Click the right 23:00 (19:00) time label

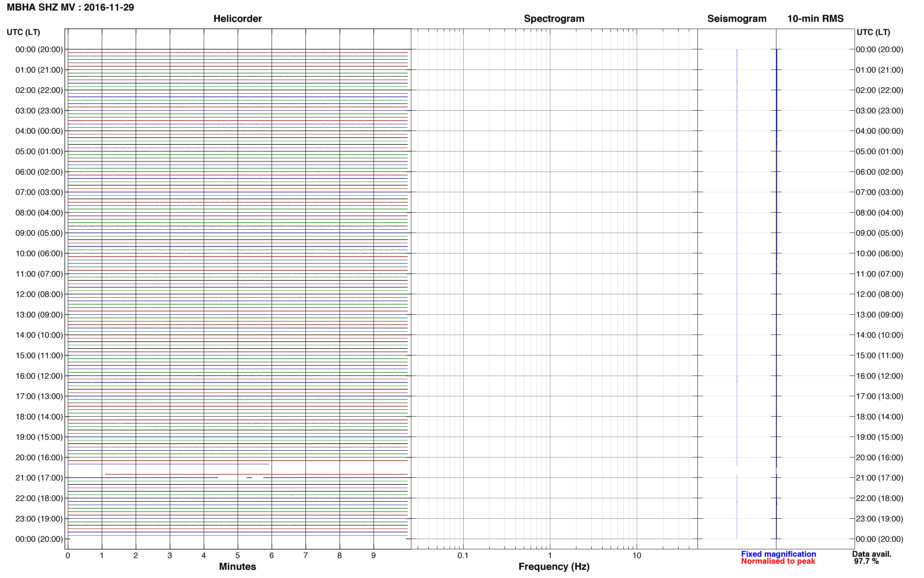coord(879,519)
